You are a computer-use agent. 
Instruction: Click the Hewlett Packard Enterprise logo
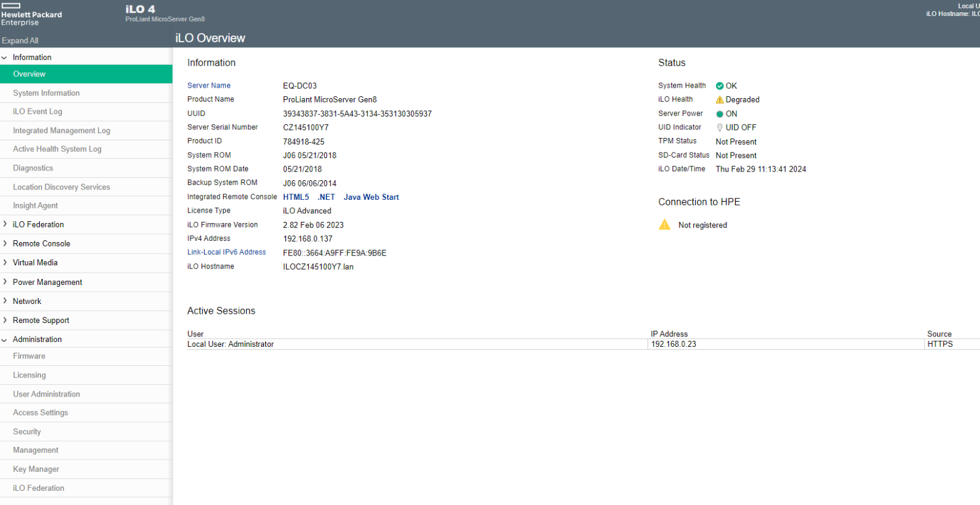(31, 15)
